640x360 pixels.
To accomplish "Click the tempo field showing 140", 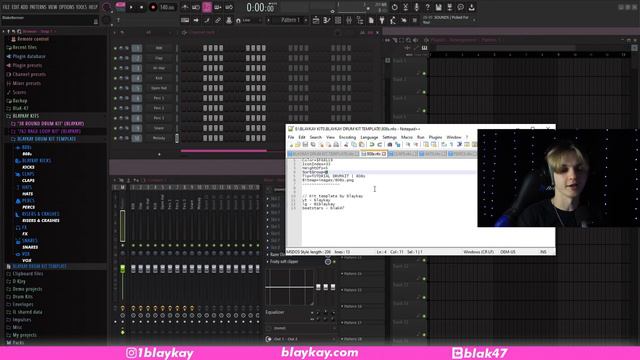I will click(x=167, y=7).
